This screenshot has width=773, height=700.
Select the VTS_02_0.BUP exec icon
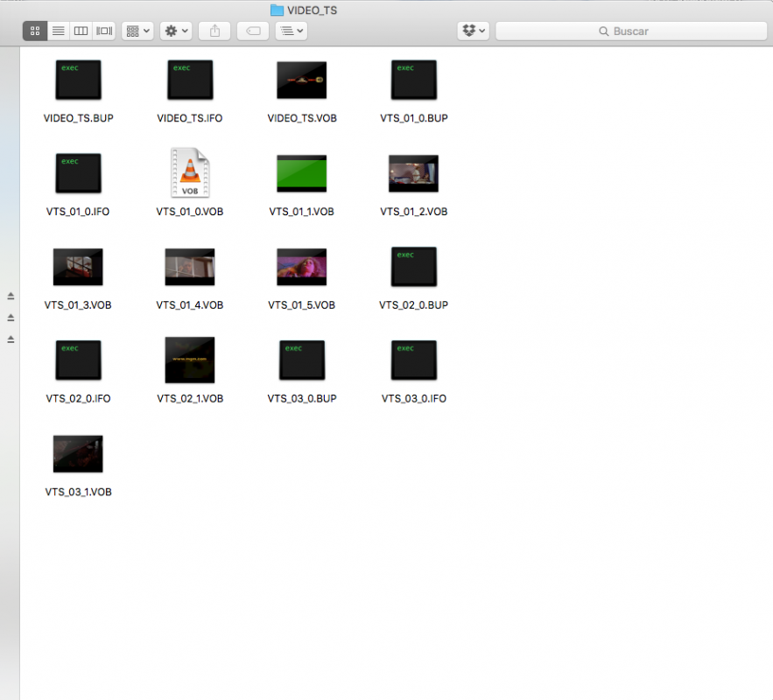tap(414, 267)
